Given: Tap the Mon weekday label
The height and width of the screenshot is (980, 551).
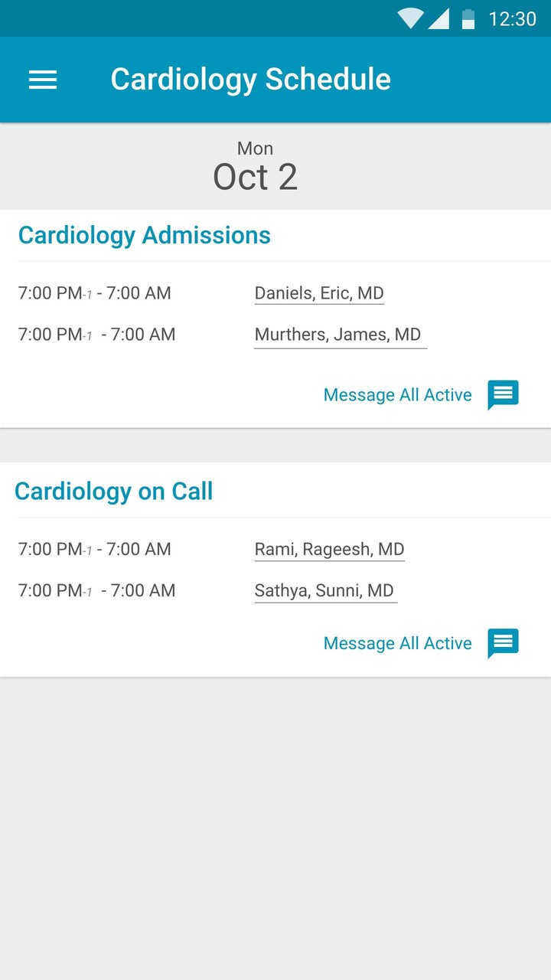Looking at the screenshot, I should pyautogui.click(x=255, y=149).
